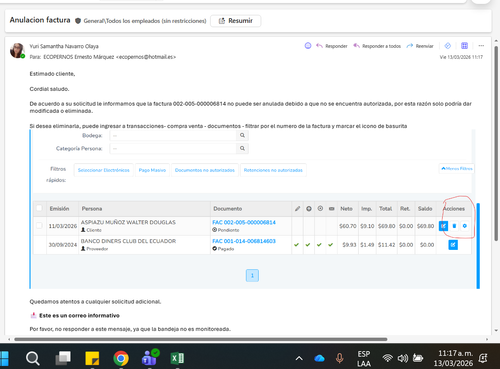This screenshot has width=500, height=369.
Task: Click the Documentos no autorizados filter
Action: click(x=205, y=170)
